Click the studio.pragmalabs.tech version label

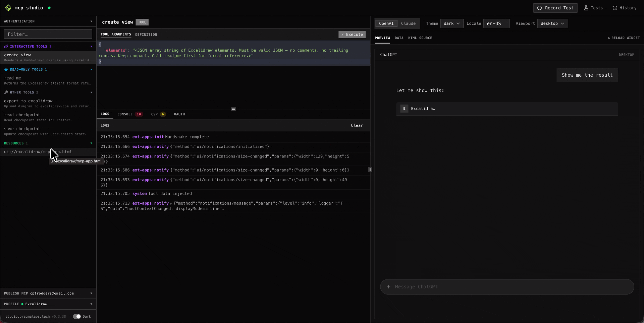pos(36,317)
